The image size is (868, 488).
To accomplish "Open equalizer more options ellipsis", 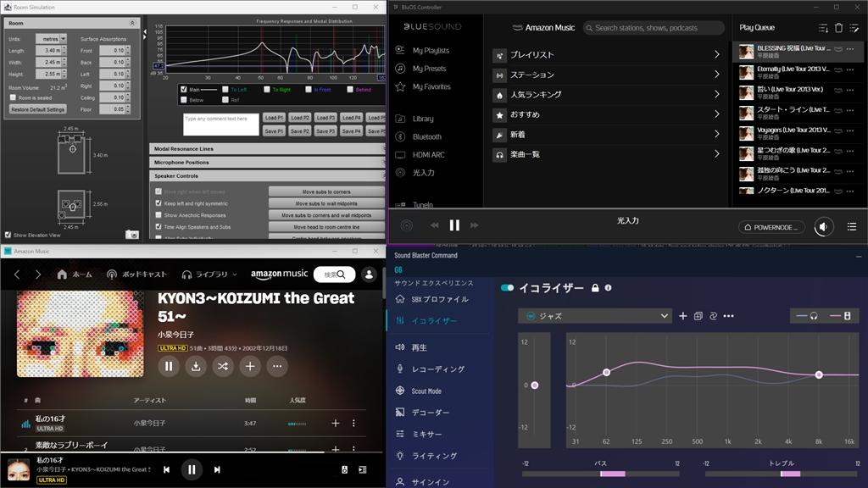I will [x=728, y=316].
